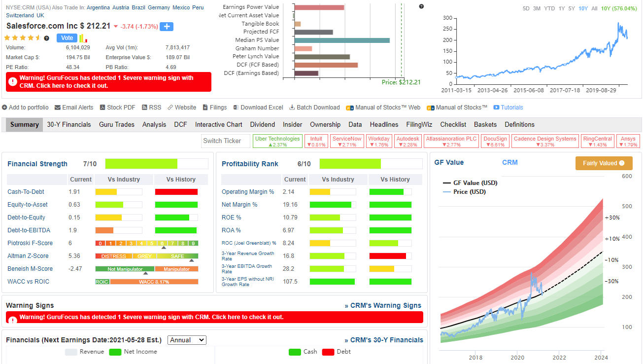This screenshot has width=644, height=364.
Task: Click Altman Z-Score metric link
Action: point(28,256)
